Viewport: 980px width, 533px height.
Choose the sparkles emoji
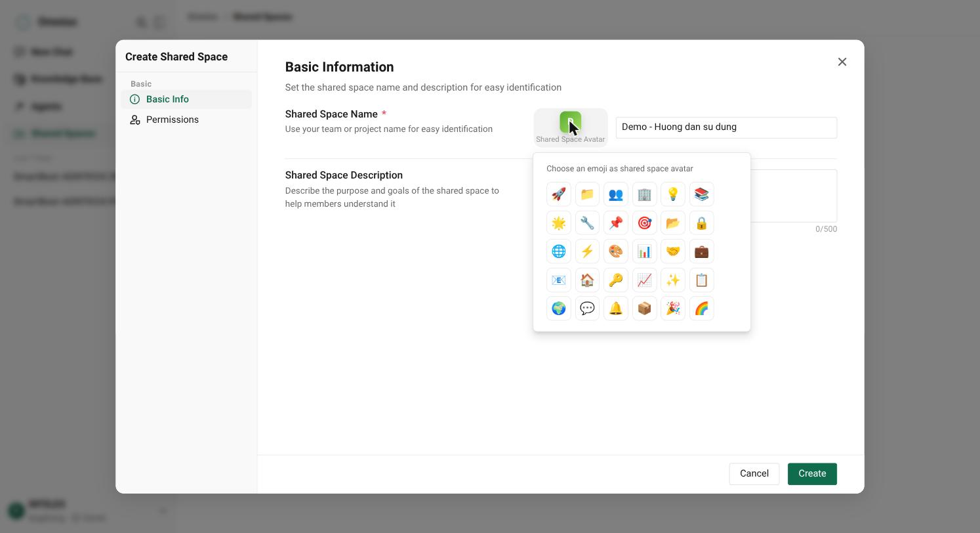click(673, 280)
